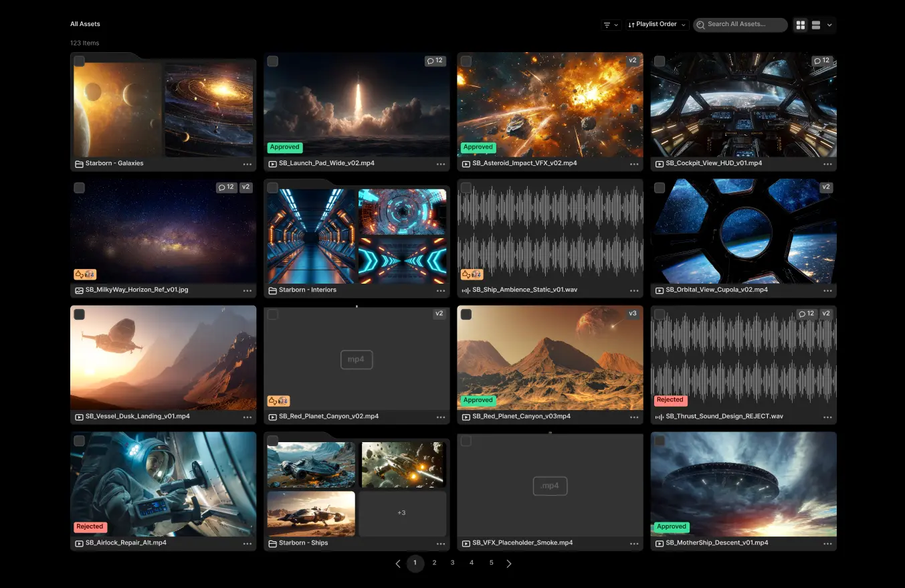Click the search magnifier icon
This screenshot has height=588, width=905.
click(700, 24)
